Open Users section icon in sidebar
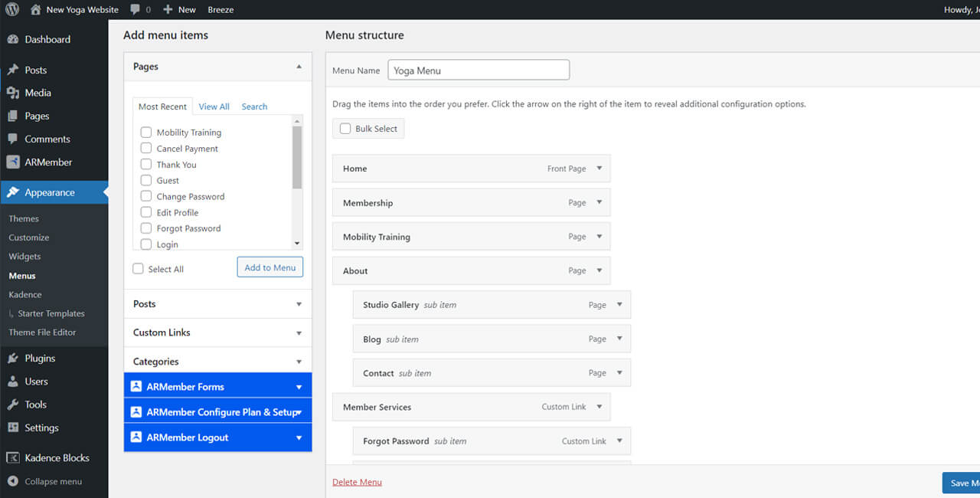Screen dimensions: 980x498 (13, 382)
